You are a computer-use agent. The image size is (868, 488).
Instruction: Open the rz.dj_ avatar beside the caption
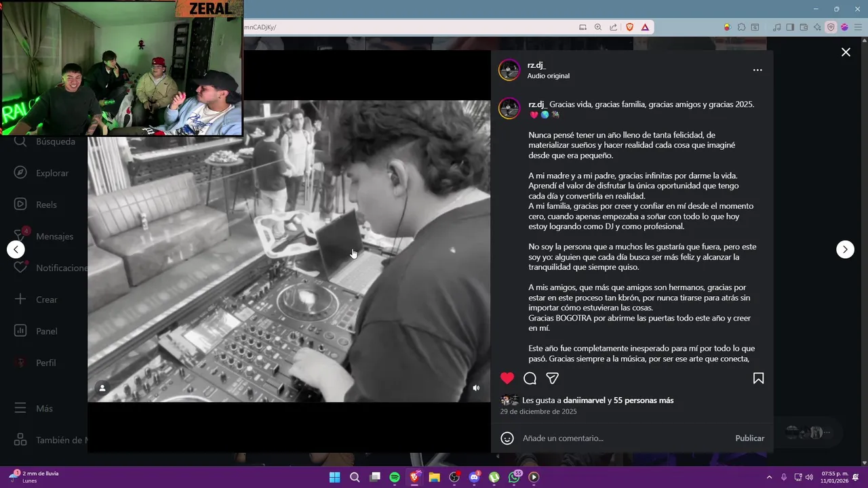pyautogui.click(x=509, y=108)
